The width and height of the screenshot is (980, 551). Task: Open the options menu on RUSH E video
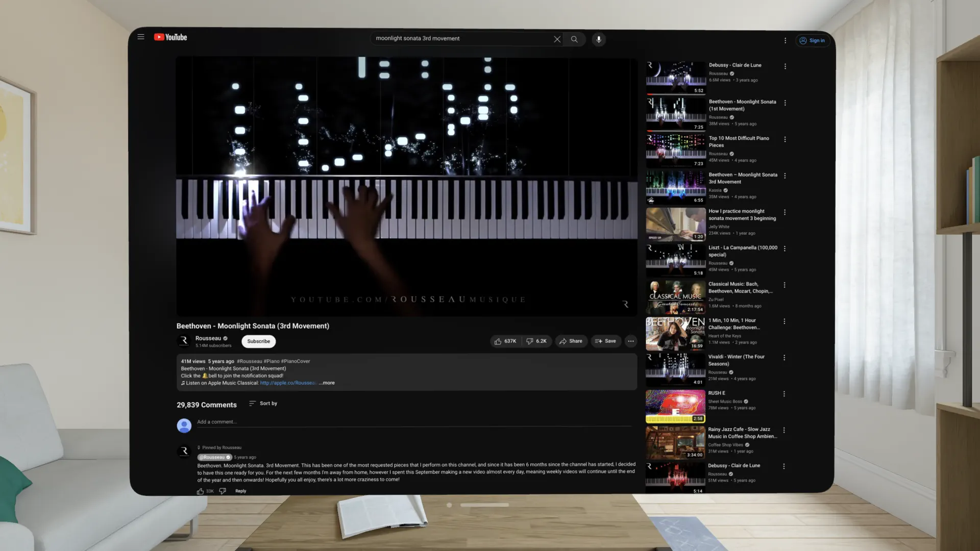(785, 394)
